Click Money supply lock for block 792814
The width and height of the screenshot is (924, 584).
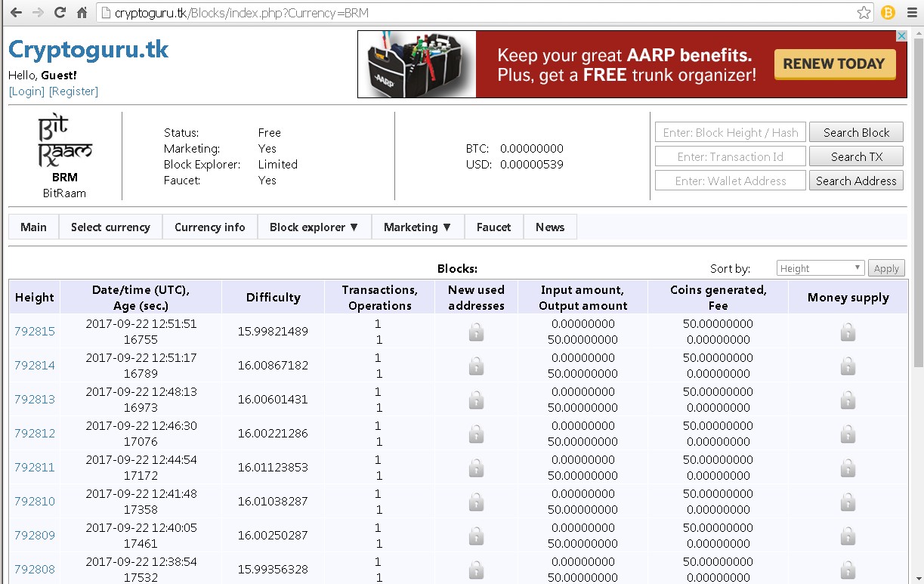pos(848,366)
